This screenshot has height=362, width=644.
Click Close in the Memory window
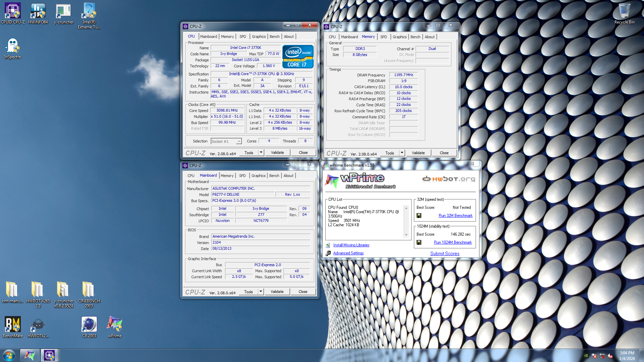click(444, 153)
